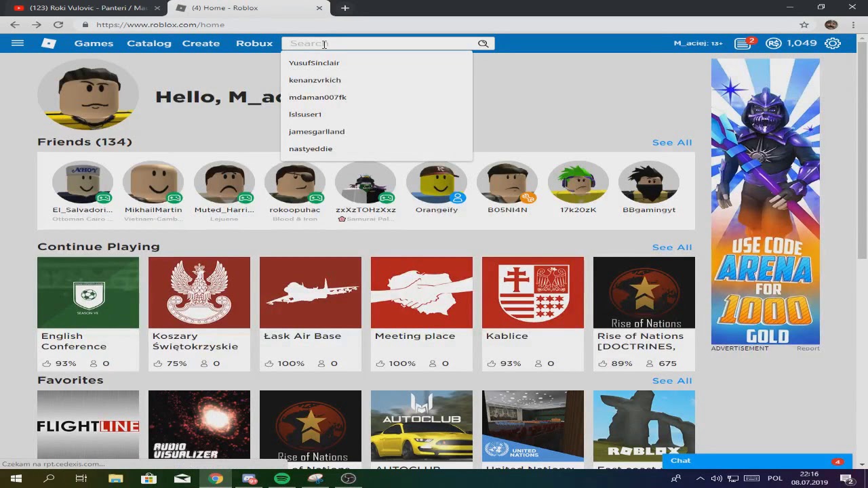Open friend El_Salvadori avatar
The image size is (868, 488).
(83, 182)
